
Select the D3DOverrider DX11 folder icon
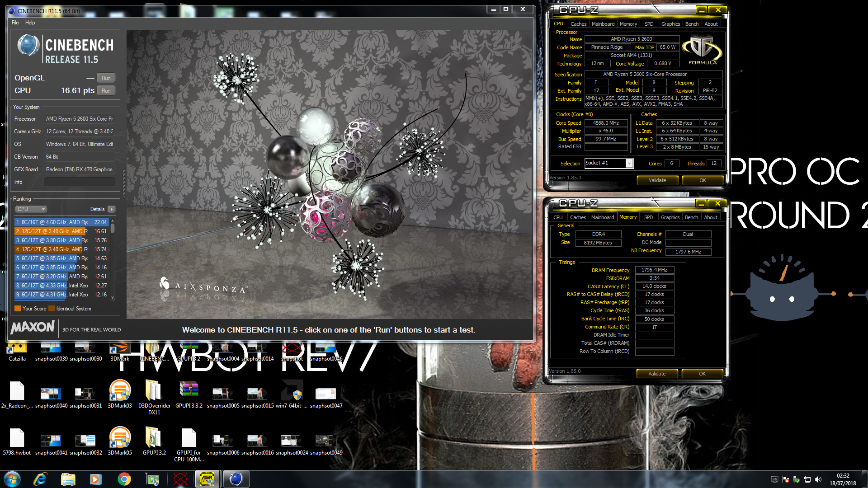coord(154,398)
